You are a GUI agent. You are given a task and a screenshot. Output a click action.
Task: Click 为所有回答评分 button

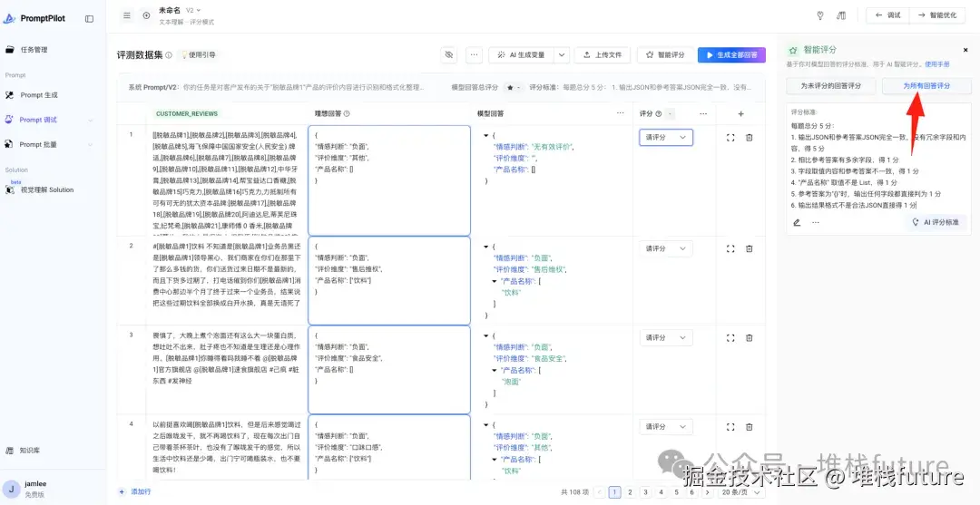click(926, 85)
